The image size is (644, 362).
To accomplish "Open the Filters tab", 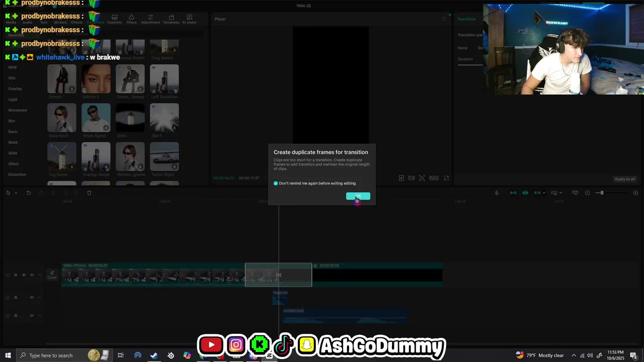I will 131,19.
